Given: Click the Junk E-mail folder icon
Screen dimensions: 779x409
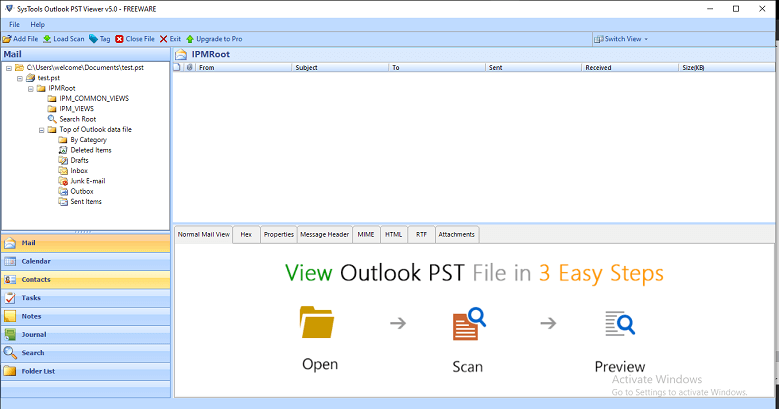Looking at the screenshot, I should tap(63, 181).
